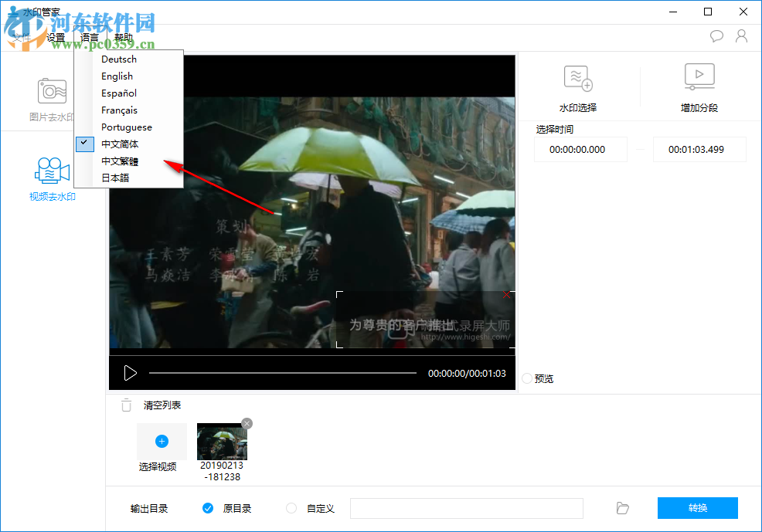
Task: Click the start time field 00:00:00.000
Action: [x=580, y=150]
